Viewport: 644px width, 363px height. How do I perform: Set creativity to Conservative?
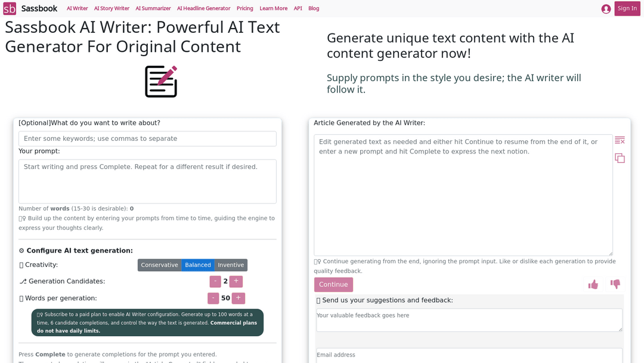pyautogui.click(x=159, y=265)
